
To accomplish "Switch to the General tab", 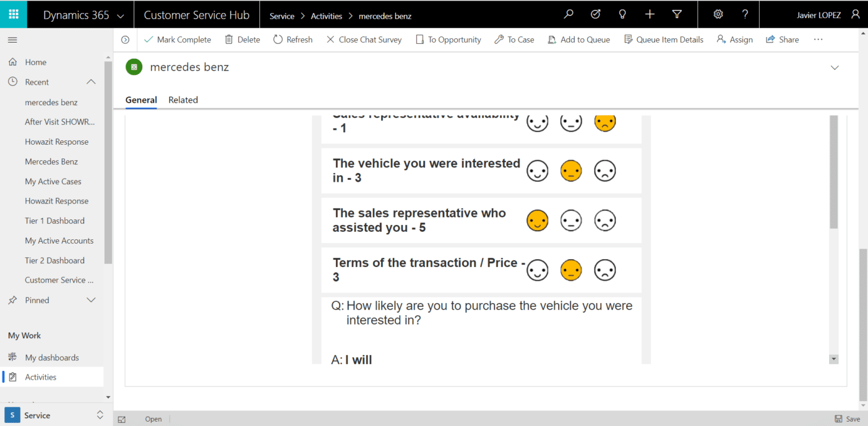I will tap(141, 100).
